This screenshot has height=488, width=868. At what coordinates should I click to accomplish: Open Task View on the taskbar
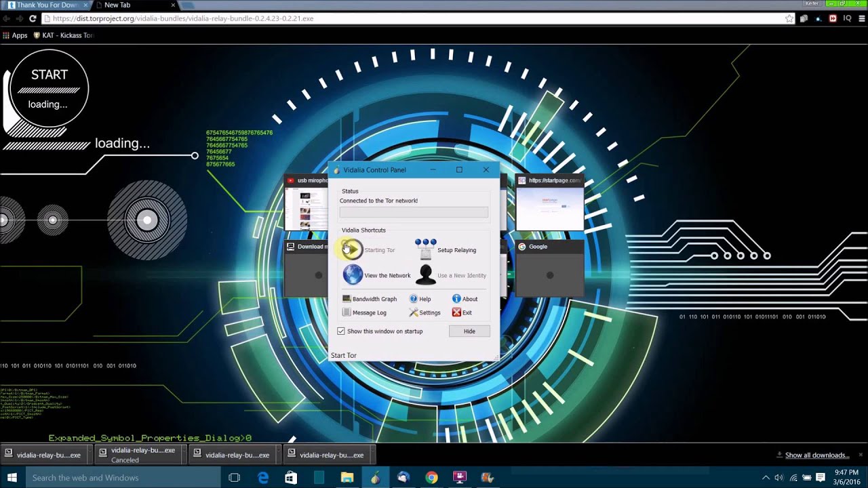coord(234,477)
